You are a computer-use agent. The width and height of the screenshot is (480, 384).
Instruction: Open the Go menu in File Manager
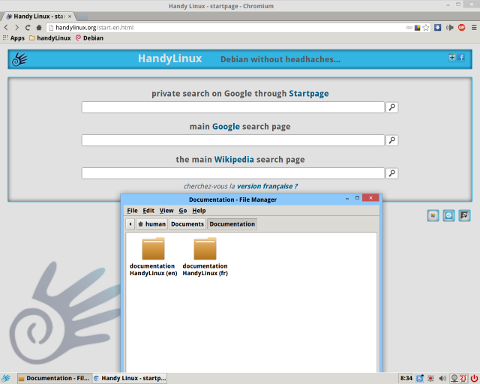[x=183, y=211]
